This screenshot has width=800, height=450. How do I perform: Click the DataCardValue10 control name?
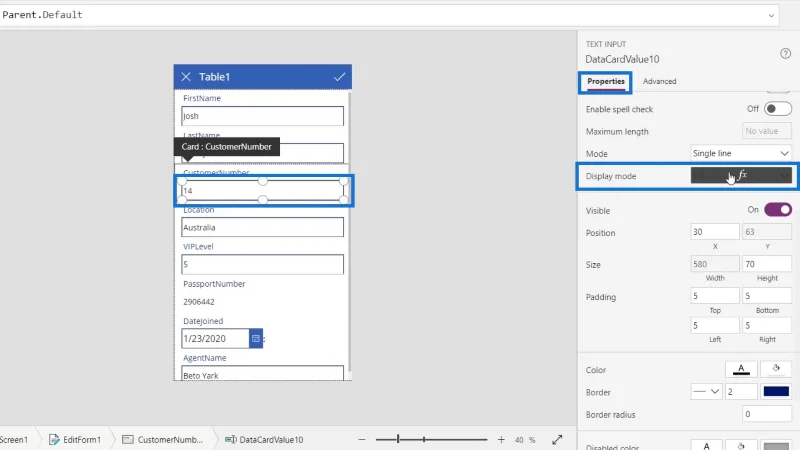click(622, 59)
